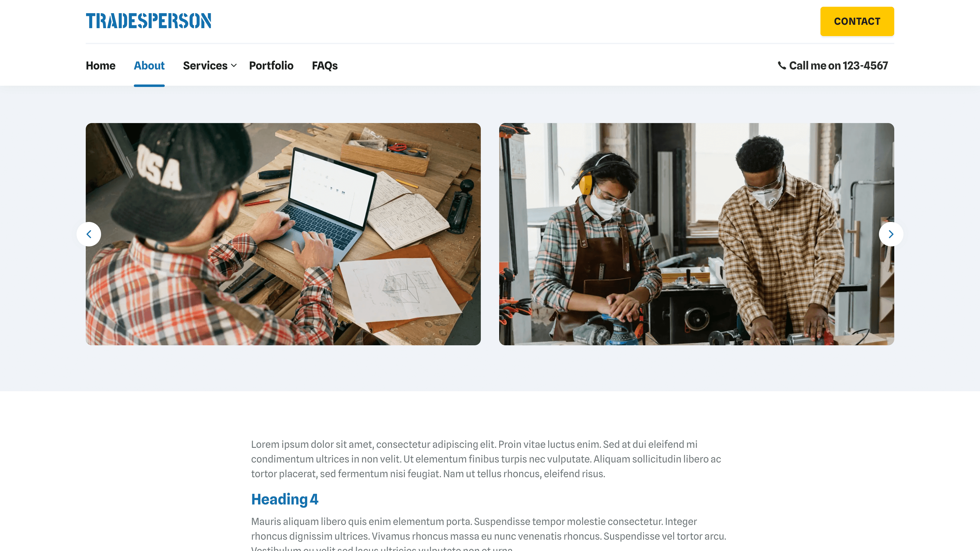Select the About tab

coord(149,66)
